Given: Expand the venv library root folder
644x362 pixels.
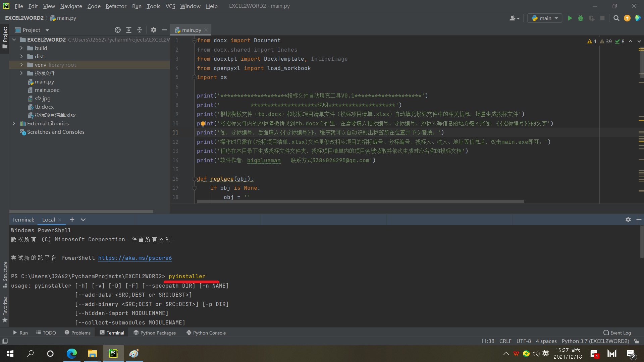Looking at the screenshot, I should pos(21,65).
